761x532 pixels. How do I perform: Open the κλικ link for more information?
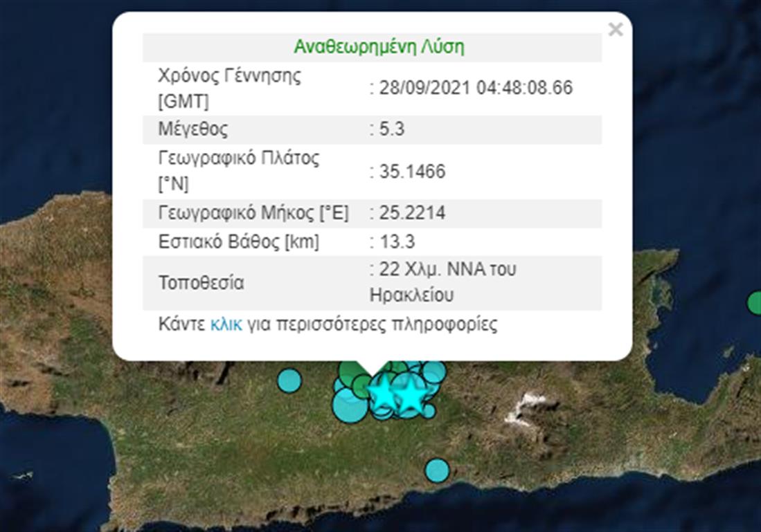click(x=226, y=324)
